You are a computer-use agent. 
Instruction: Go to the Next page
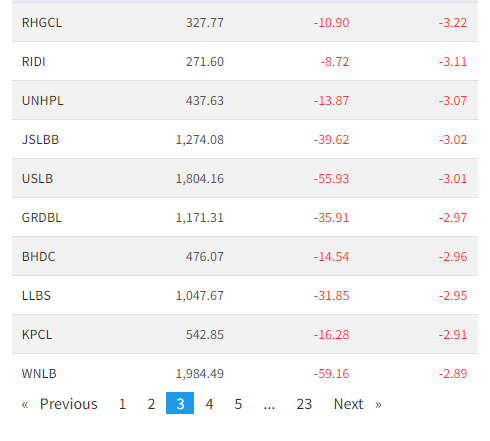(x=357, y=404)
